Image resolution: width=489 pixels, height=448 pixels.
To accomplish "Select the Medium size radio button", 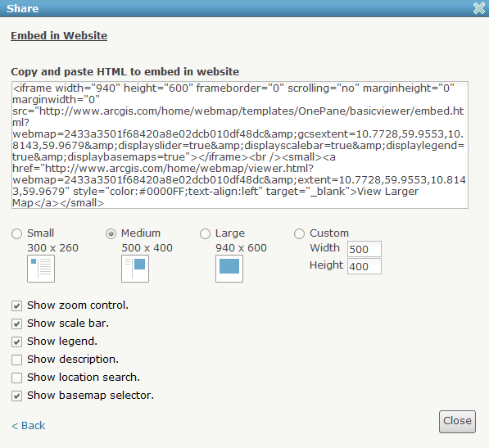I will (111, 233).
